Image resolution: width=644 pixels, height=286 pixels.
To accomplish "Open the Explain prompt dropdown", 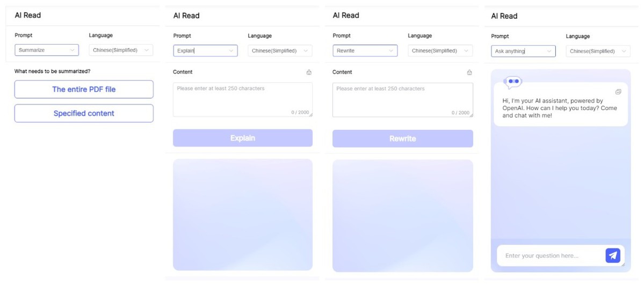I will pos(205,51).
